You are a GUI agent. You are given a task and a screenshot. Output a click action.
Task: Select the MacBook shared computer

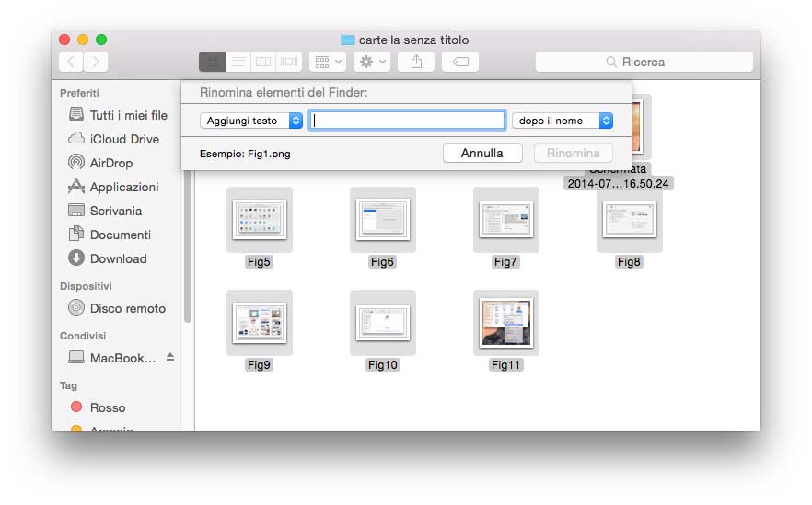[x=112, y=358]
